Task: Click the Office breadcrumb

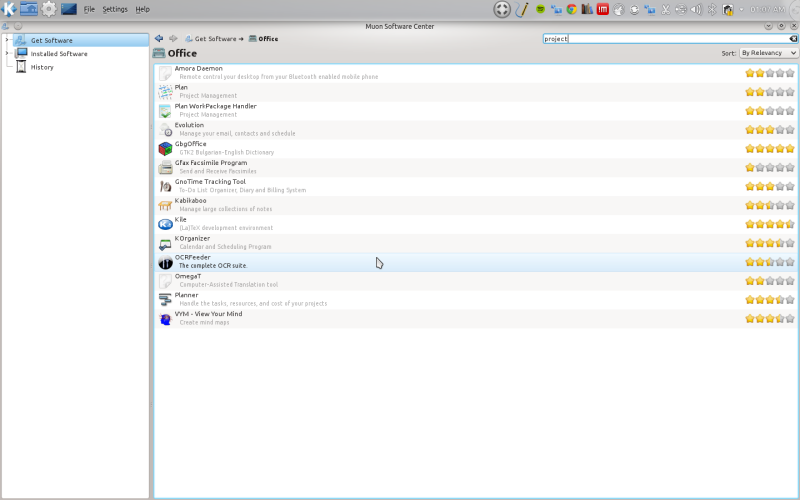Action: pyautogui.click(x=263, y=39)
